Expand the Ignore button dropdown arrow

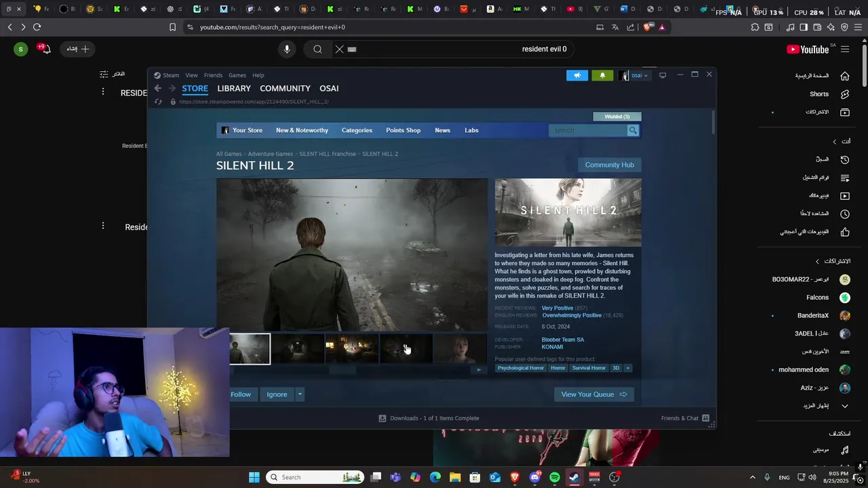pyautogui.click(x=299, y=394)
